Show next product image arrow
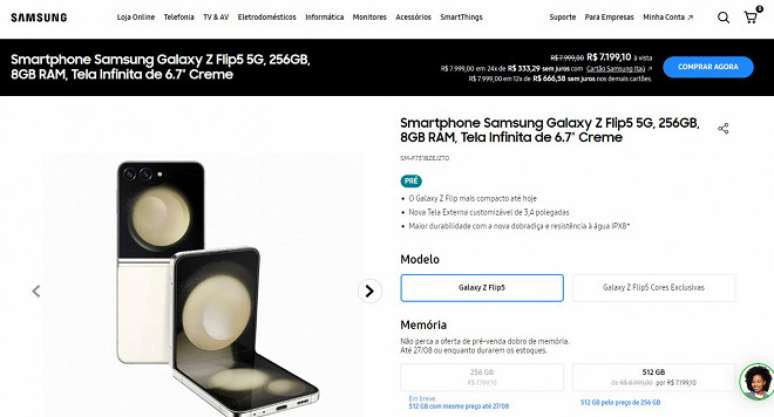The height and width of the screenshot is (417, 774). pos(369,291)
